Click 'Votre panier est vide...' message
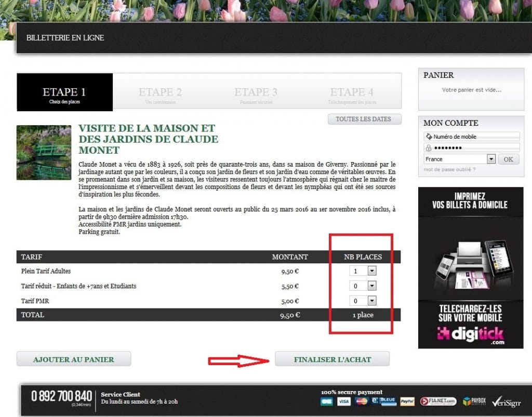Viewport: 532px width, 417px height. 471,90
